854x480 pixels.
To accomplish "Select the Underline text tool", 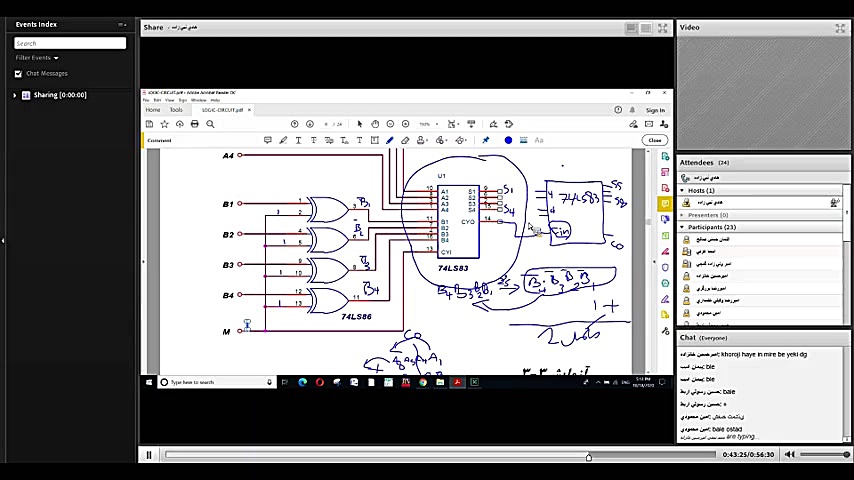I will click(x=298, y=141).
